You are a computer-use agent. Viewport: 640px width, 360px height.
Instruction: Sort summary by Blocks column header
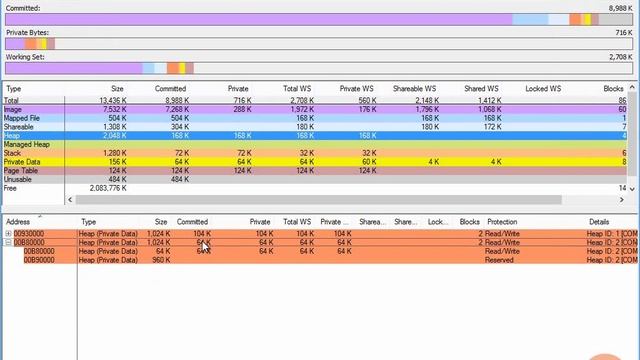613,89
